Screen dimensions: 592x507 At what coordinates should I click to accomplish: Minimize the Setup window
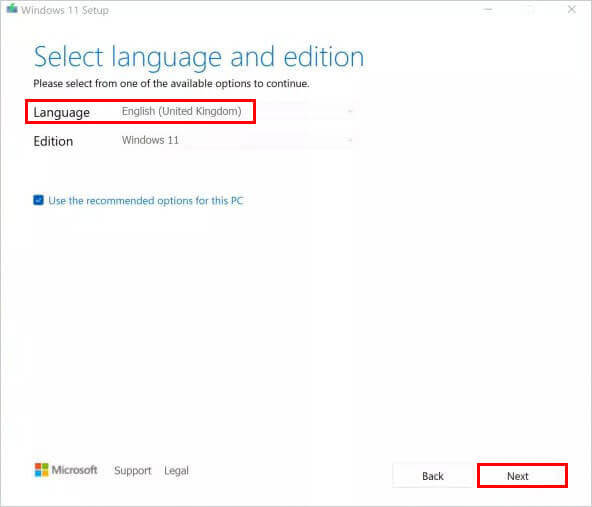(488, 10)
